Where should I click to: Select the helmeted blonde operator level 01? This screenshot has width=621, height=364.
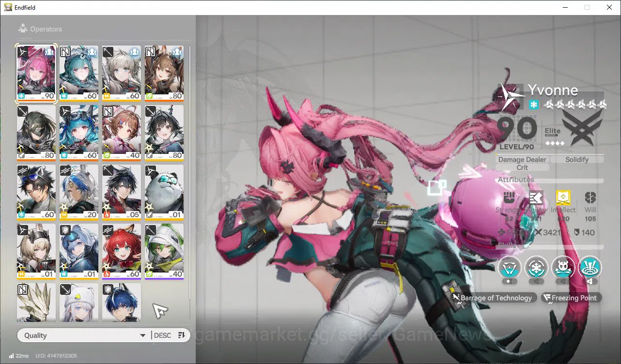36,252
